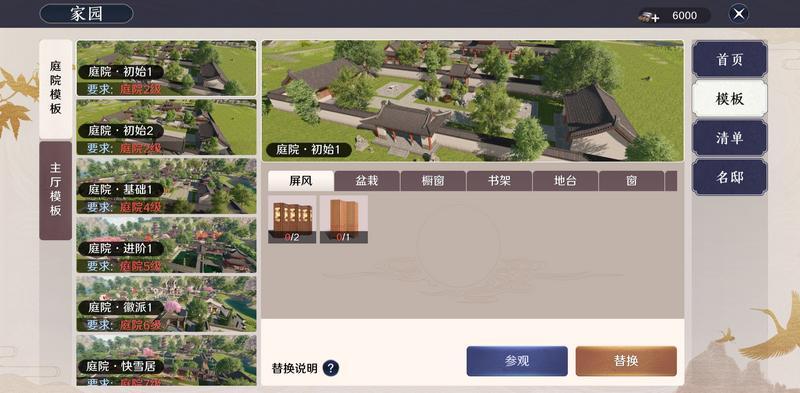Click the 替换 button
This screenshot has height=393, width=800.
[626, 361]
